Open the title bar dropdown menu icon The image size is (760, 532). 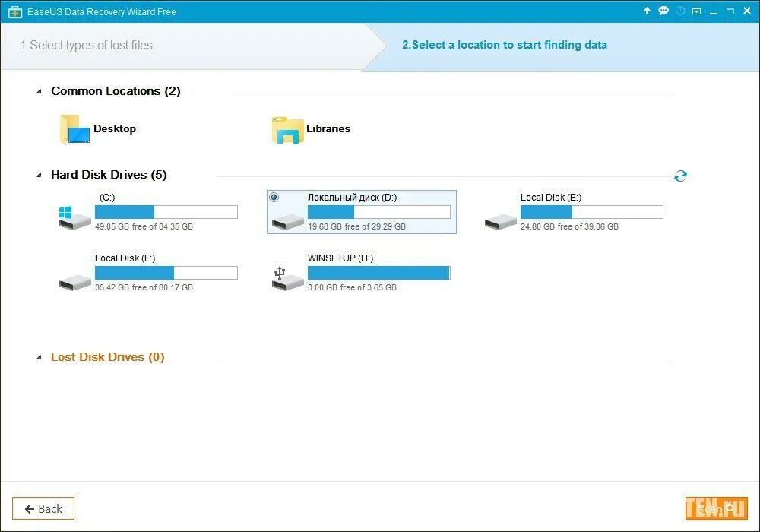point(696,11)
